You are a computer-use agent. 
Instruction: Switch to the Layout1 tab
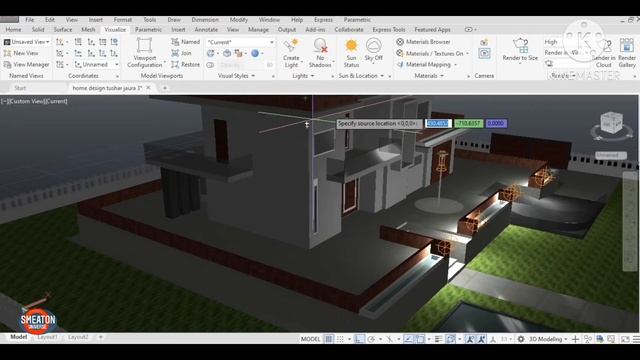[47, 337]
